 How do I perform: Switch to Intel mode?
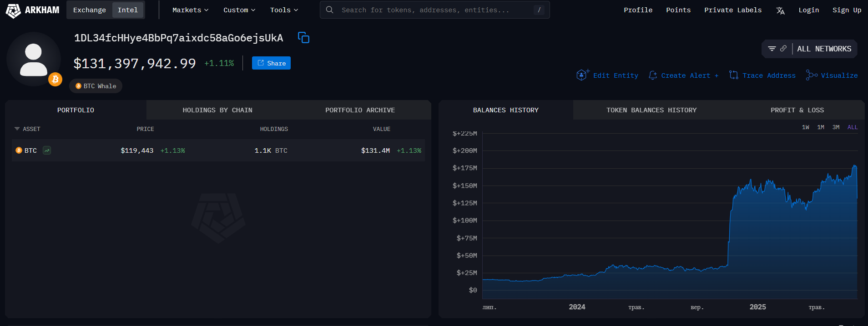(x=127, y=10)
